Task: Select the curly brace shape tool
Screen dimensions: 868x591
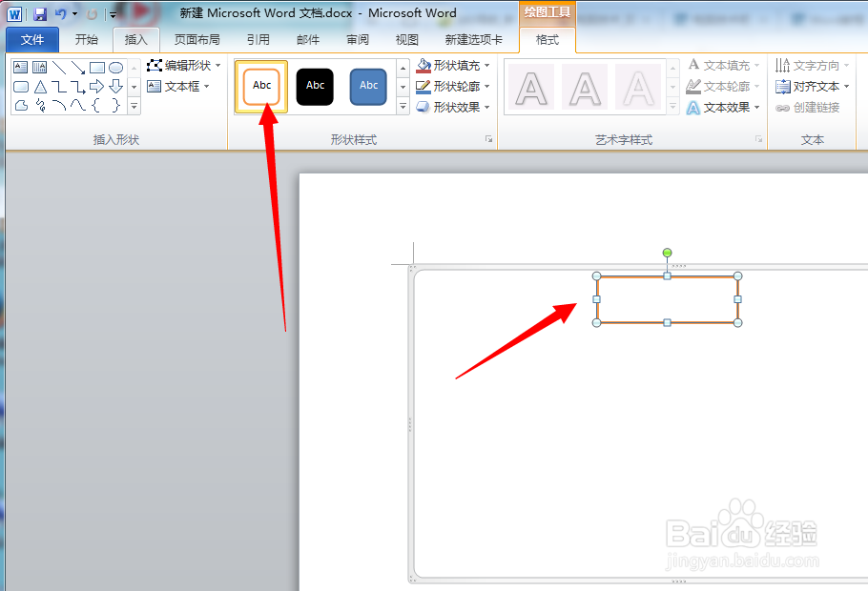Action: click(x=96, y=105)
